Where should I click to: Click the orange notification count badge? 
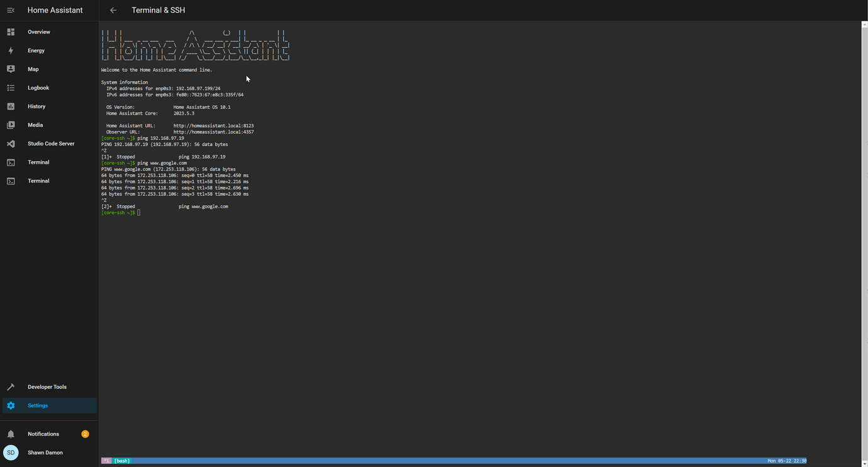[x=85, y=434]
